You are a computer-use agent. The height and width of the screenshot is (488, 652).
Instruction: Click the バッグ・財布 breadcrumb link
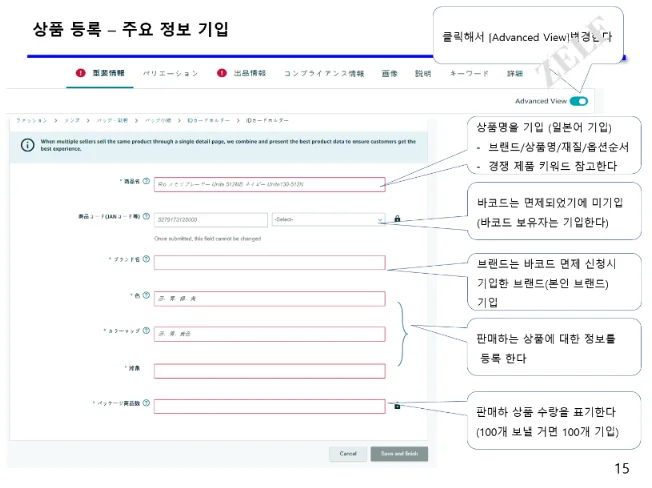tap(112, 121)
